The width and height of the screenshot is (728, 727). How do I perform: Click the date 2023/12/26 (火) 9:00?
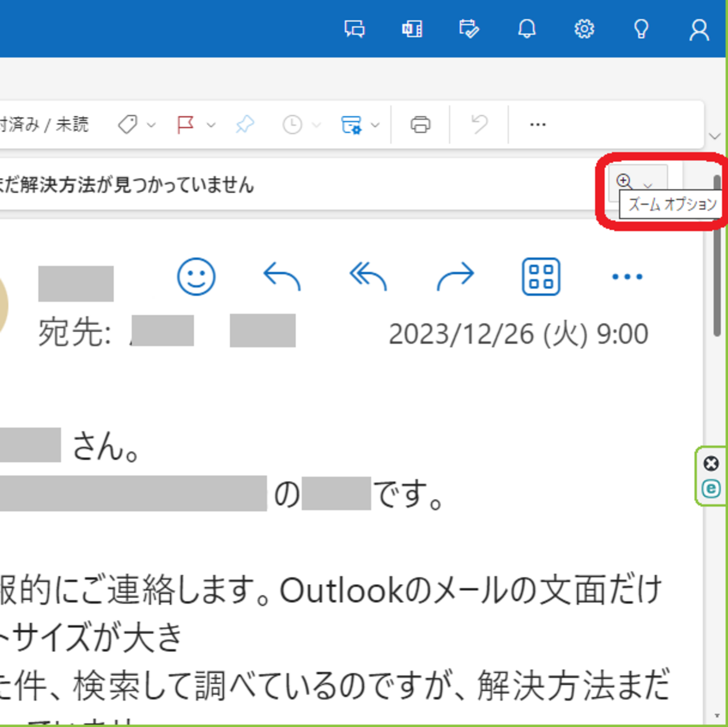(x=519, y=334)
